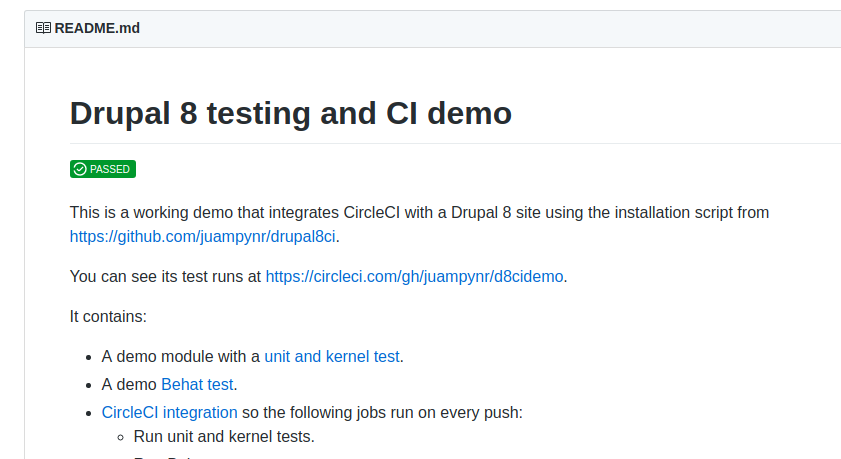This screenshot has width=841, height=459.
Task: Click the 'This is a working demo' paragraph
Action: 419,224
